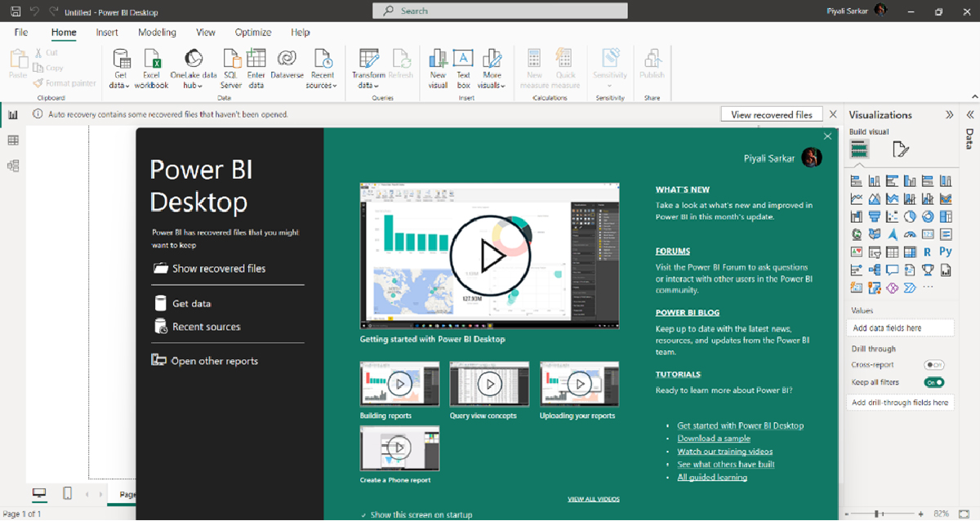Click the Add data fields here well
Screen dimensions: 980x521
tap(900, 328)
